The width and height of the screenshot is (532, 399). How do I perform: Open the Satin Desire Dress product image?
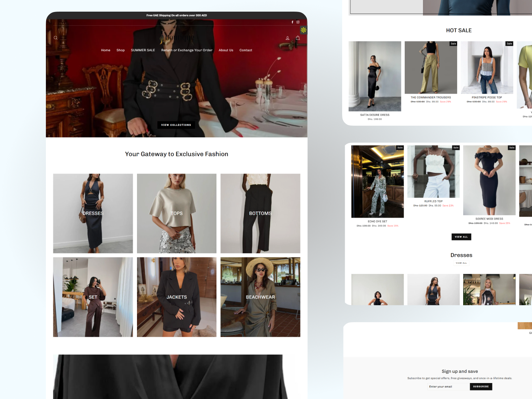pos(375,76)
